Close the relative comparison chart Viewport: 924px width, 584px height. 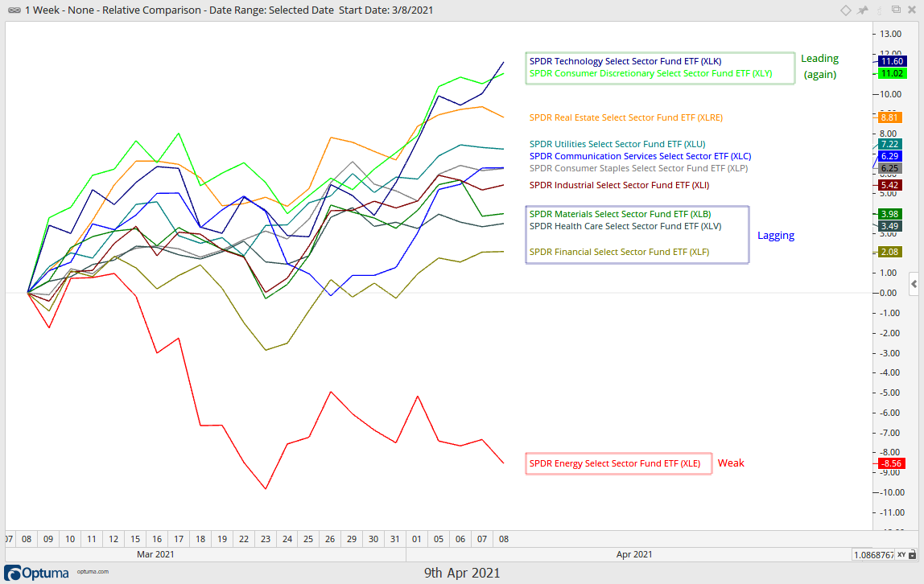912,10
